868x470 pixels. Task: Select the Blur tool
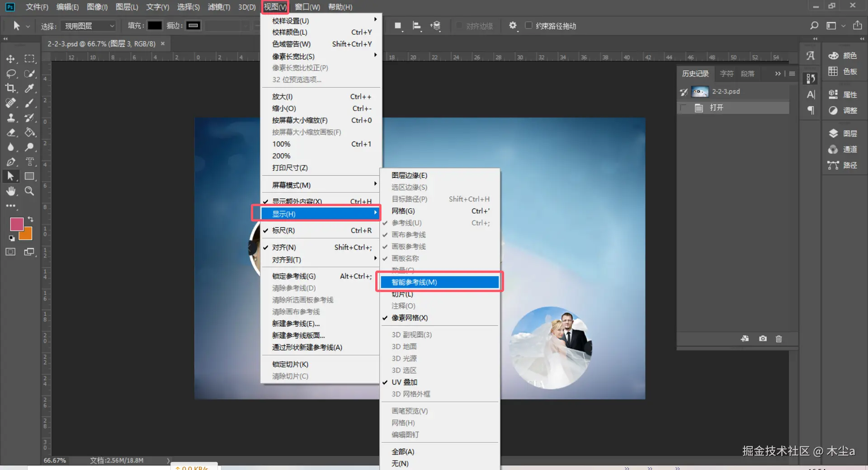[x=10, y=147]
